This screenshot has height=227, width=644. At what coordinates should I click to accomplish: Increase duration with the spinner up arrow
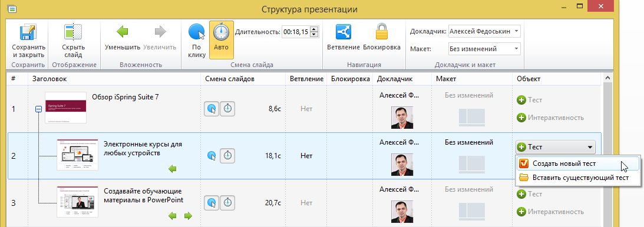[314, 29]
